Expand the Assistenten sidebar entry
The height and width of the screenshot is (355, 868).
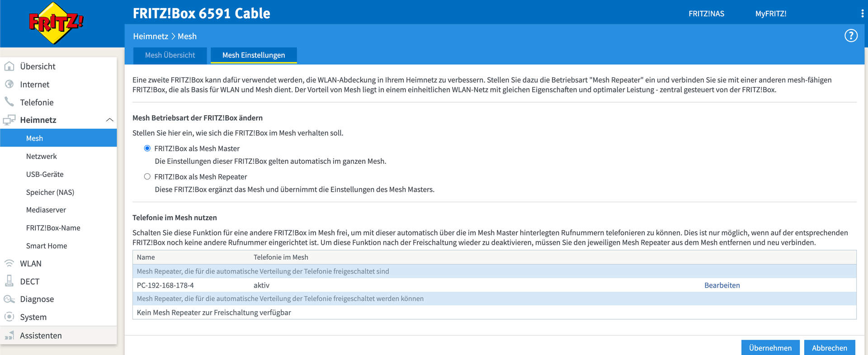tap(41, 336)
